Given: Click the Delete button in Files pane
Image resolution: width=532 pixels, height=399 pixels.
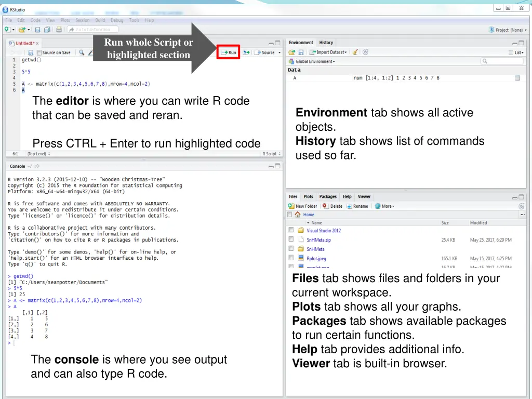Looking at the screenshot, I should point(332,206).
